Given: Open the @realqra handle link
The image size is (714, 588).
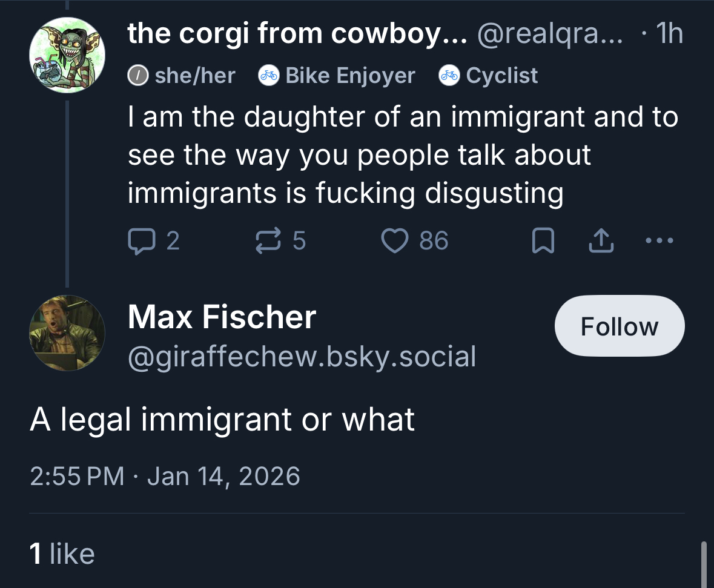Looking at the screenshot, I should click(x=549, y=34).
